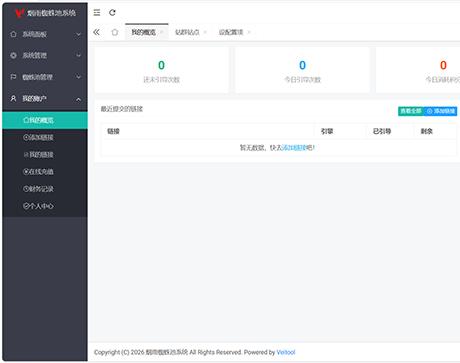Open the 系统管理 gear menu
460x363 pixels.
click(x=45, y=55)
